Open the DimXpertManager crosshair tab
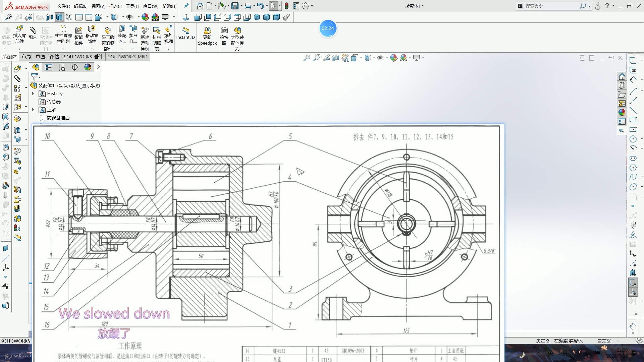 pyautogui.click(x=75, y=67)
